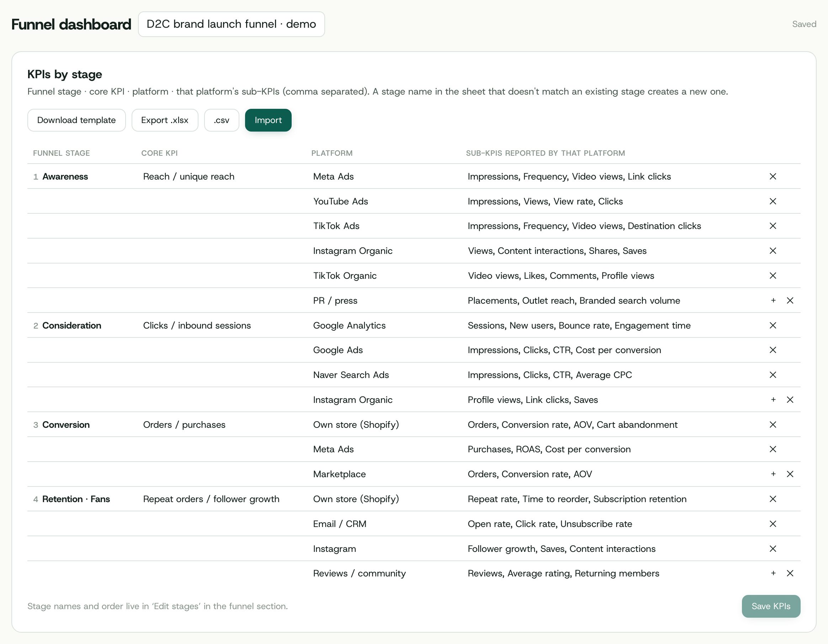The height and width of the screenshot is (644, 828).
Task: Remove the Reviews / community row
Action: point(790,574)
